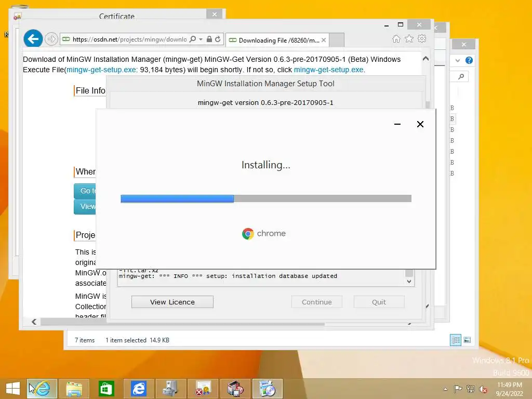Screen dimensions: 532x399
Task: Open the Action Center flag icon
Action: (x=458, y=389)
